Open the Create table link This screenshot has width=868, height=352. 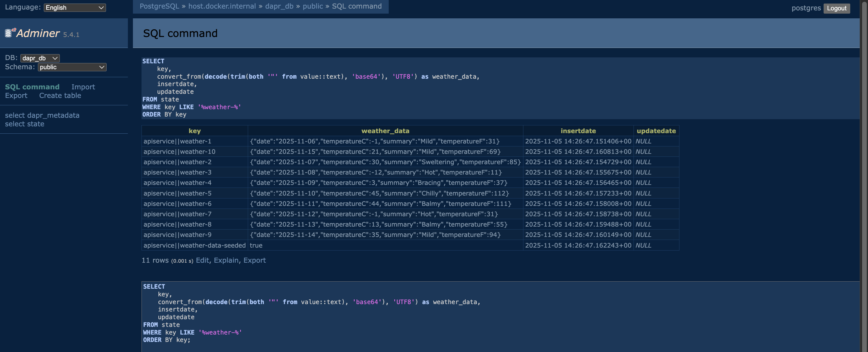click(60, 96)
